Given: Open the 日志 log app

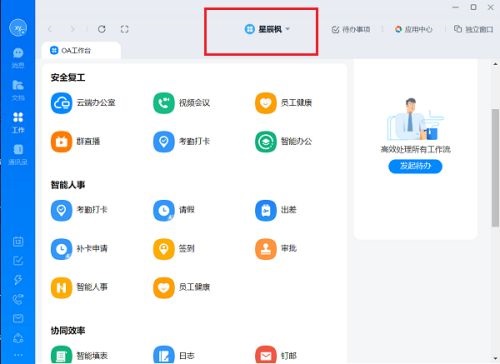Looking at the screenshot, I should [x=174, y=355].
